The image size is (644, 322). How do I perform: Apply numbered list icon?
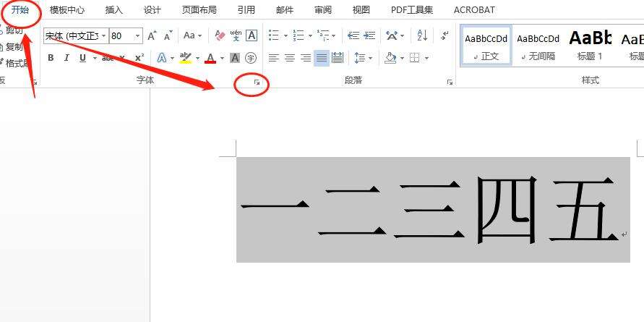[x=299, y=35]
